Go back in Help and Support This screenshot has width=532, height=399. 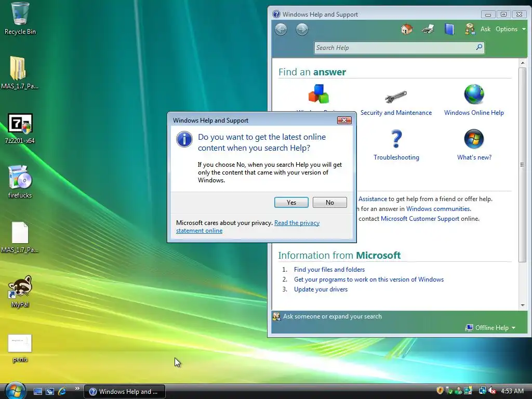(x=281, y=30)
